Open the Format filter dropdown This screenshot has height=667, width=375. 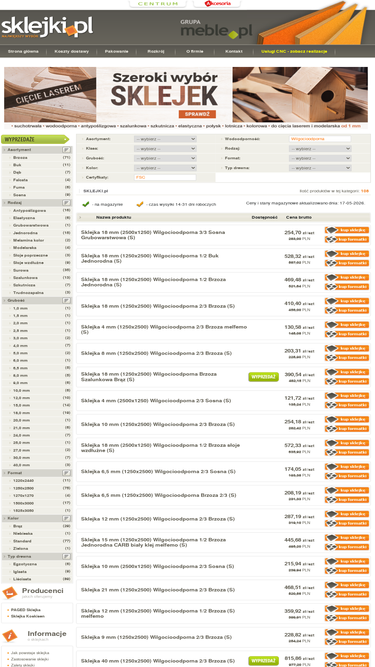pyautogui.click(x=320, y=158)
